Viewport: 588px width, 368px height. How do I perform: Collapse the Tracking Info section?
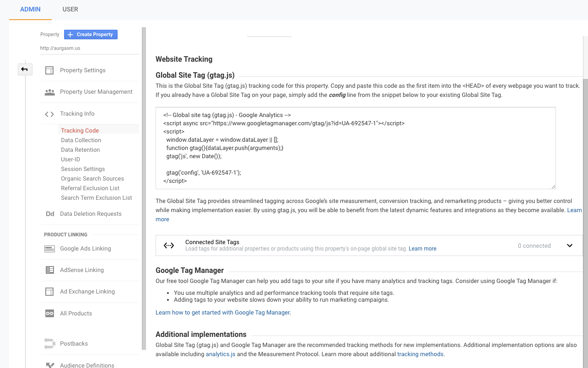[77, 114]
